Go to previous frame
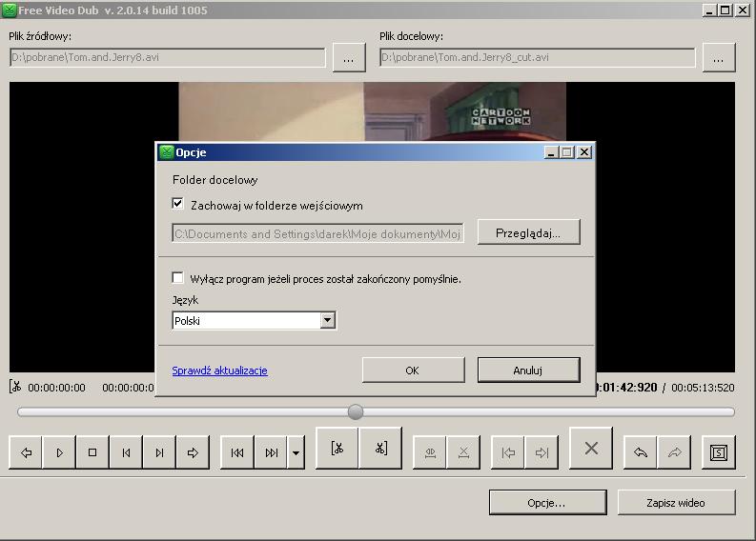Image resolution: width=756 pixels, height=541 pixels. (x=127, y=452)
